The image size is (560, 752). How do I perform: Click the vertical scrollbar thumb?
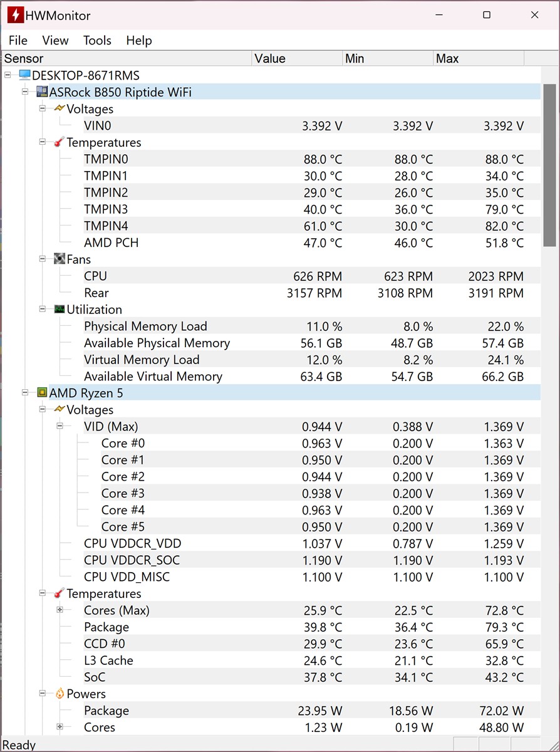tap(549, 165)
